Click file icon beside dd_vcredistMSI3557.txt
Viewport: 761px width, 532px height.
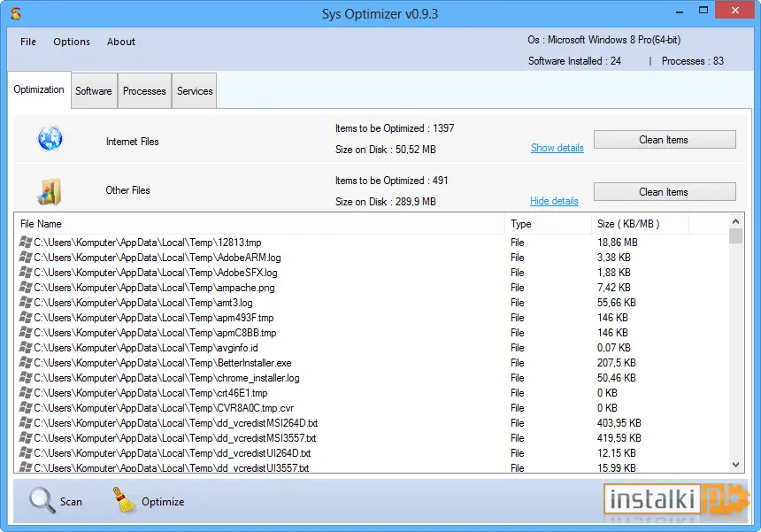pos(26,437)
